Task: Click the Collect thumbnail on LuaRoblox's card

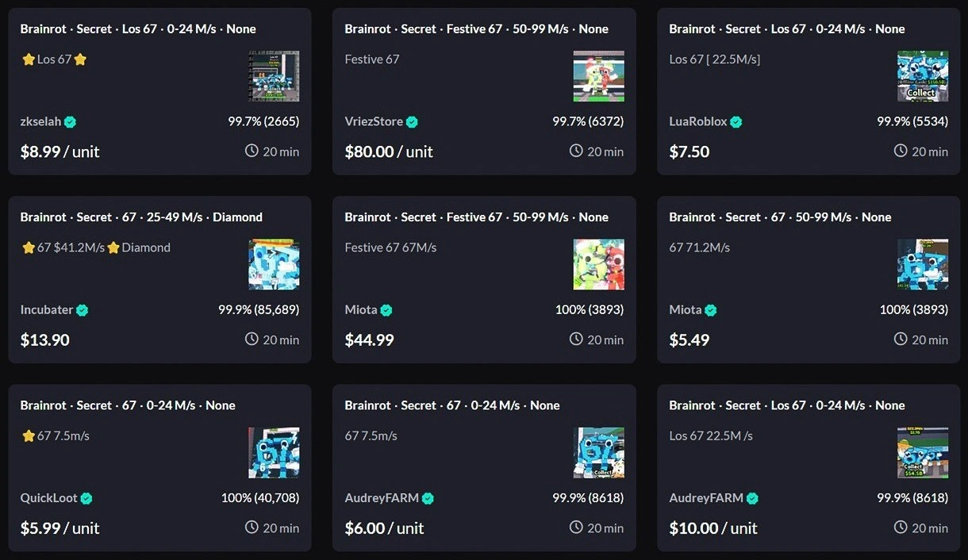Action: tap(923, 76)
